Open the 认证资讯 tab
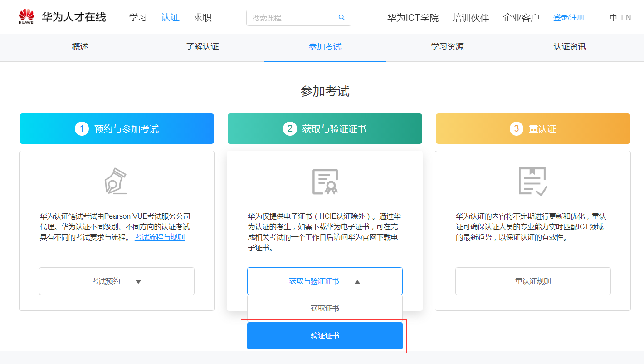 coord(570,47)
